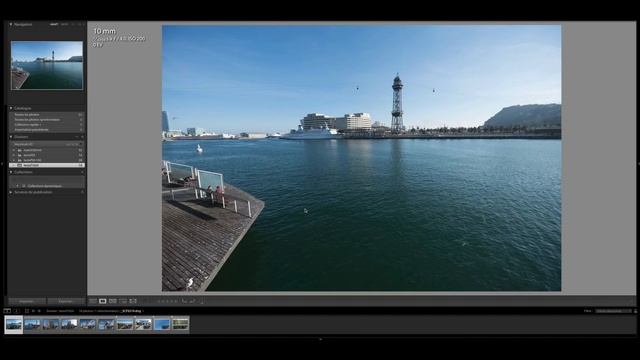This screenshot has height=360, width=640.
Task: Select ninth filmstrip thumbnail, blue water
Action: (x=162, y=324)
